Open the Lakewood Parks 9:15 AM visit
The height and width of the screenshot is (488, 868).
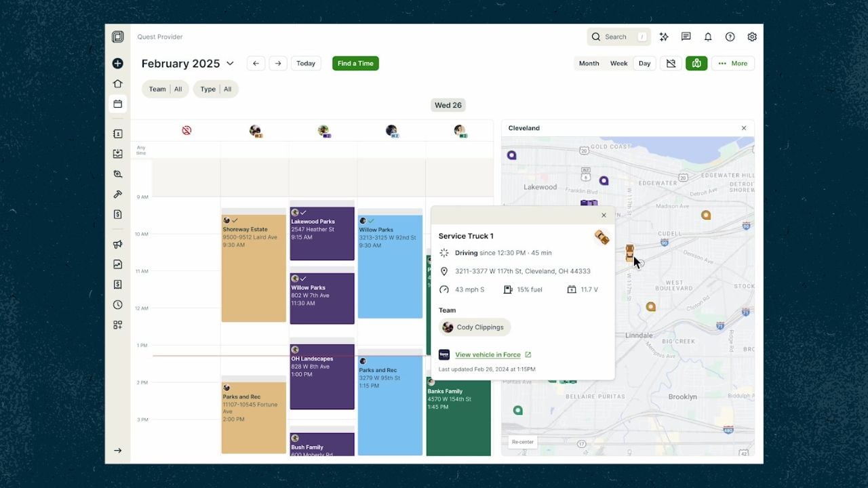tap(322, 233)
